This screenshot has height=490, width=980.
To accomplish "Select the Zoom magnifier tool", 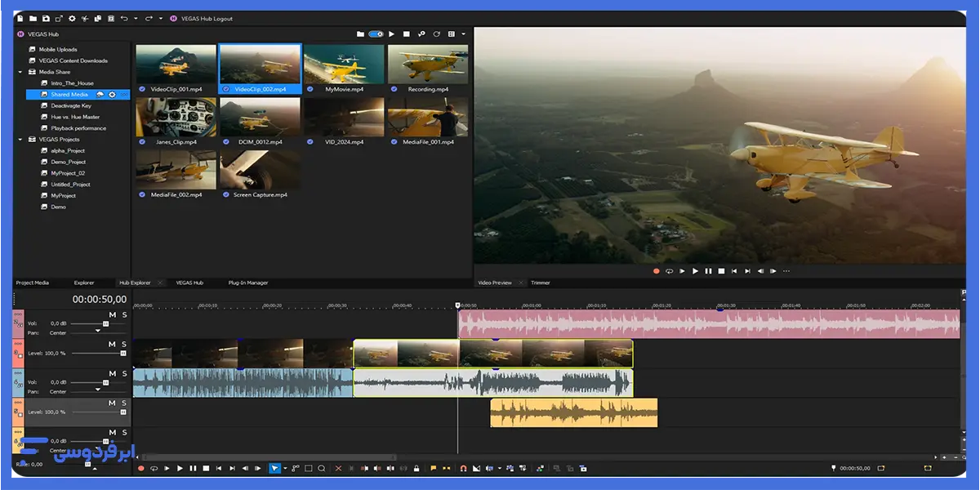I will [322, 468].
